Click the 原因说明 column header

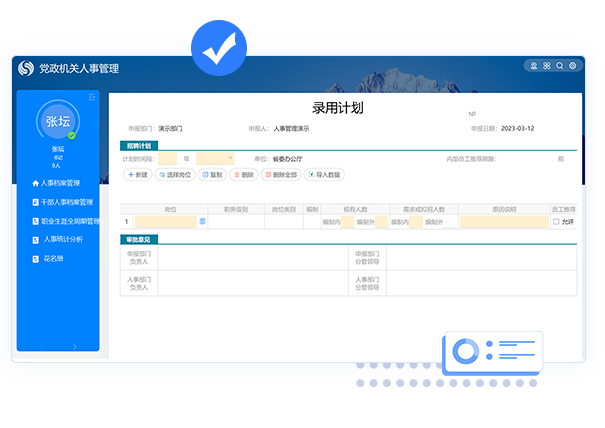(x=504, y=209)
